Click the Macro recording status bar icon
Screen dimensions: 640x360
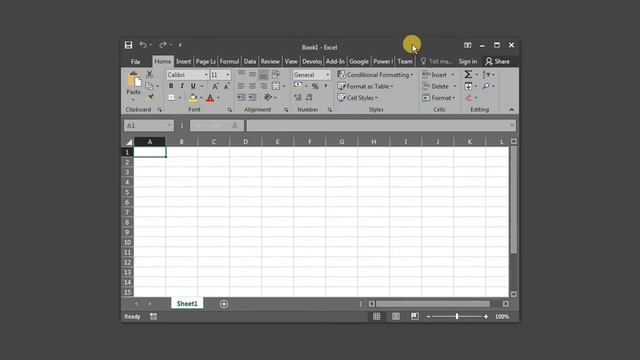(x=153, y=316)
